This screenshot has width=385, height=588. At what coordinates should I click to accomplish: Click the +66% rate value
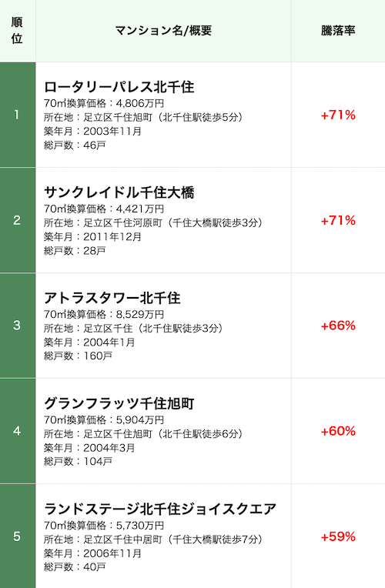(338, 326)
